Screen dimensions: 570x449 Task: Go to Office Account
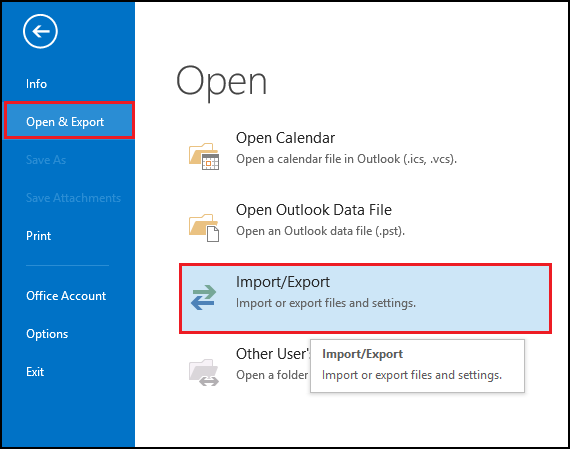tap(66, 296)
